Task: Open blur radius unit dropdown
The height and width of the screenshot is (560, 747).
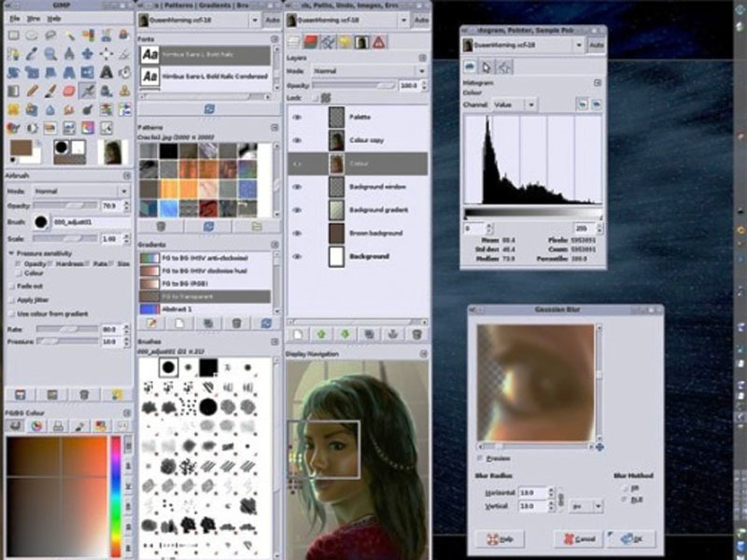Action: click(x=586, y=506)
